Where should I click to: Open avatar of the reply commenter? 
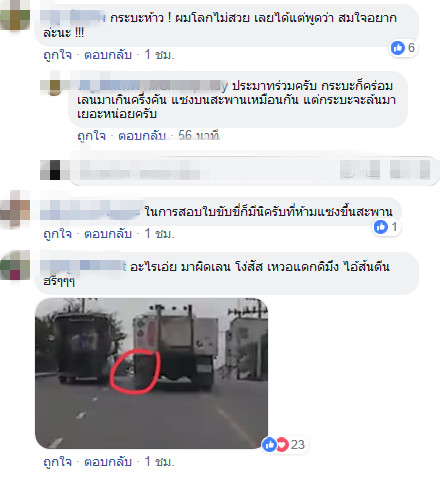[x=55, y=84]
